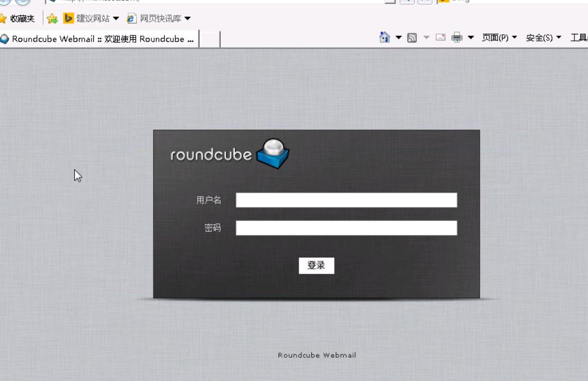Open the 页面(P) page menu
Viewport: 588px width, 381px height.
pyautogui.click(x=499, y=38)
